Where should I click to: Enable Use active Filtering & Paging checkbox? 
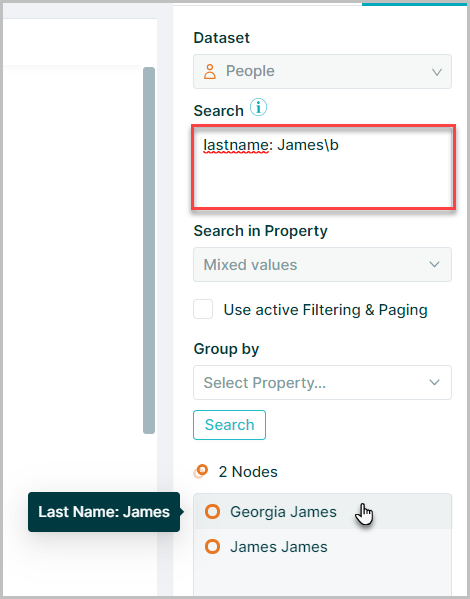click(203, 309)
